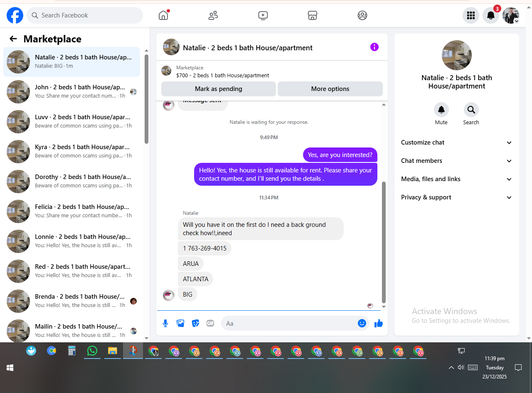Open the Windows notification center icon

coord(518,368)
